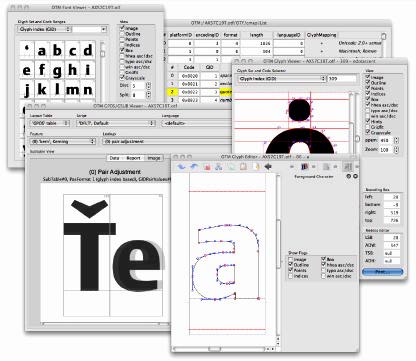Click the network hierarchy icon in editor toolbar
416x361 pixels.
click(219, 167)
